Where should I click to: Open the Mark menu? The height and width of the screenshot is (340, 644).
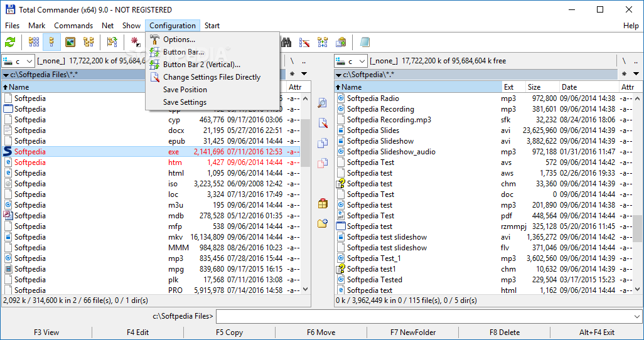point(37,26)
